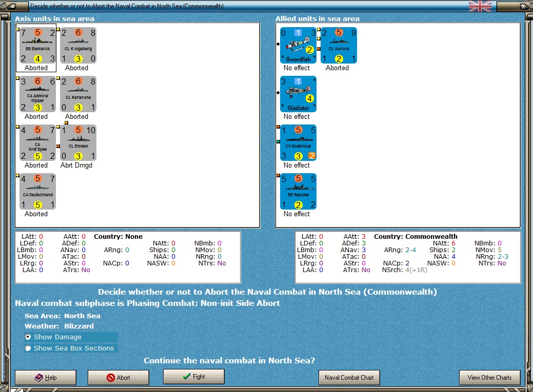Click the Commonwealth 'NRng: 2-3' value
This screenshot has width=533, height=392.
[x=492, y=256]
